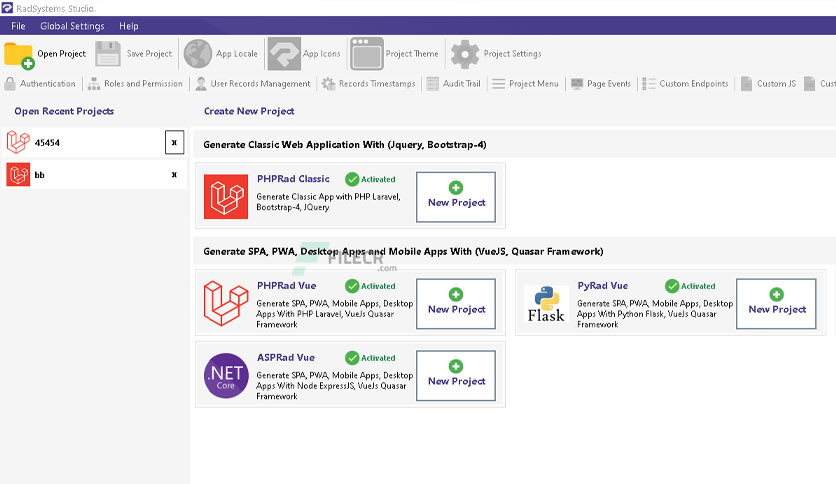This screenshot has height=484, width=836.
Task: Create a new PHPRad Classic project
Action: tap(456, 197)
